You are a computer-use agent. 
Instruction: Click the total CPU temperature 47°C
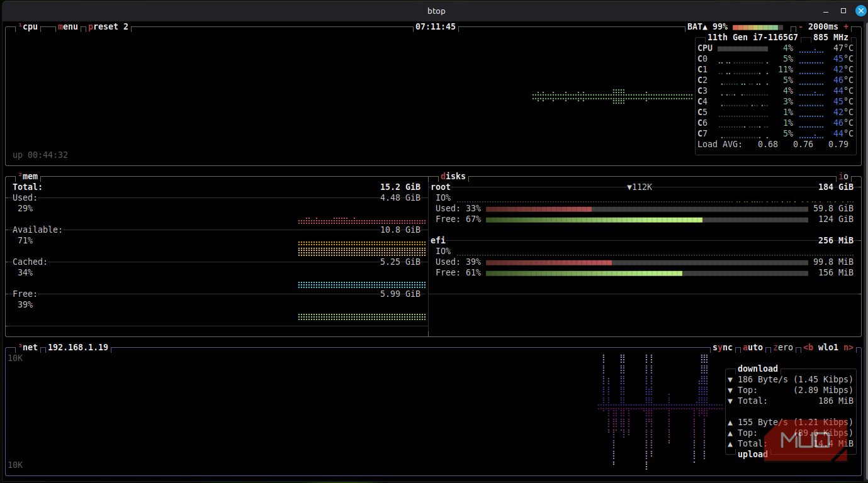coord(843,48)
